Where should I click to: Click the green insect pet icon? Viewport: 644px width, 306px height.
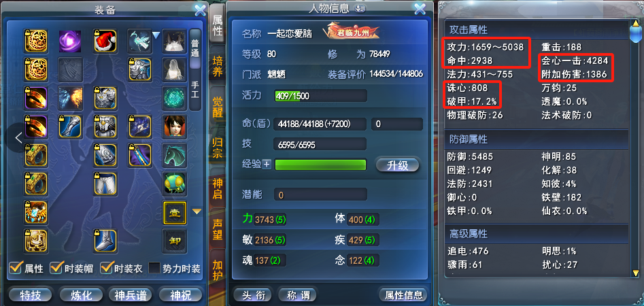(x=175, y=184)
